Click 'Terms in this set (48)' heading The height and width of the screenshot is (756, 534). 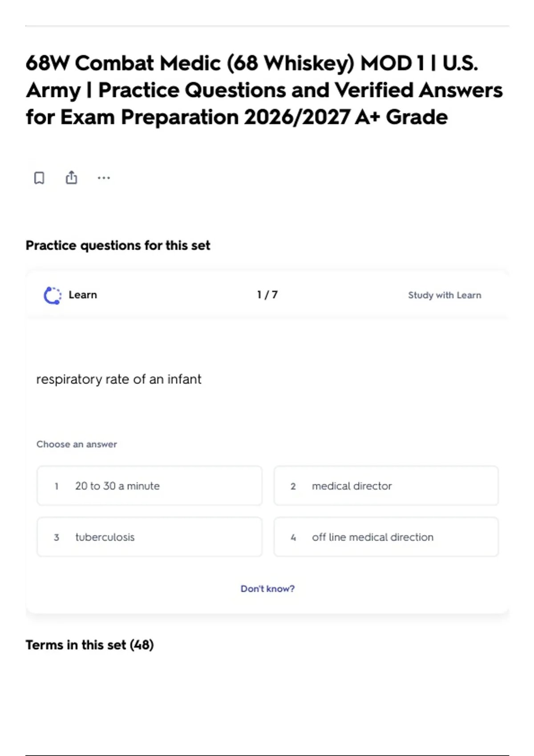tap(89, 645)
